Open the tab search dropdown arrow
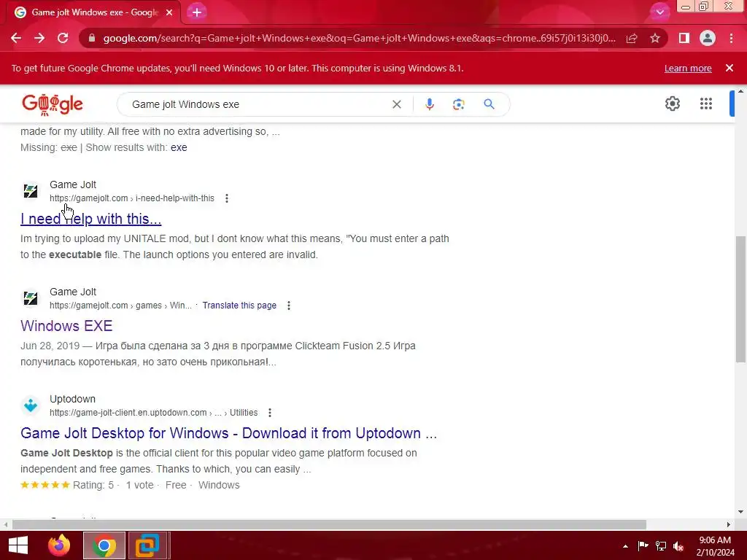Viewport: 747px width, 560px height. (x=659, y=12)
